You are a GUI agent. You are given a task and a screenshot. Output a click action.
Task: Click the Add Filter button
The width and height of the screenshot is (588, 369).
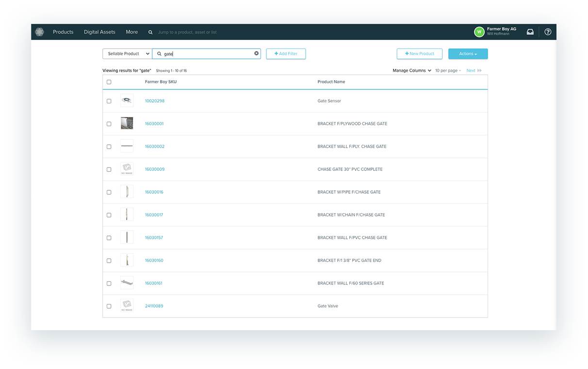(286, 53)
